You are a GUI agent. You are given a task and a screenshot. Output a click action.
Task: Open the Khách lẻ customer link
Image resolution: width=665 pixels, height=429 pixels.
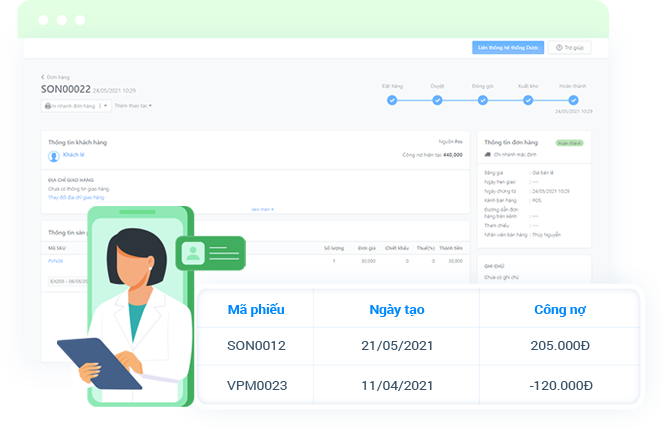point(74,156)
